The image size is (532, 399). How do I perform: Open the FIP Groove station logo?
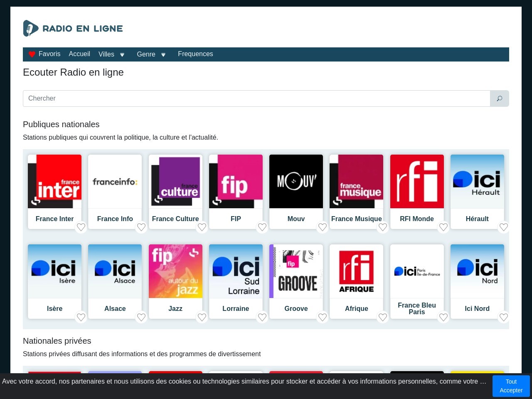coord(296,271)
